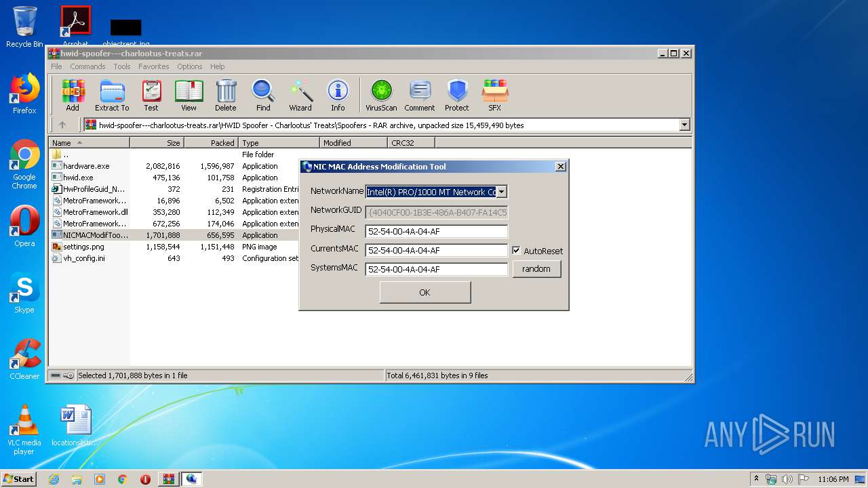The height and width of the screenshot is (488, 868).
Task: Open VLC media player desktop shortcut
Action: (x=24, y=430)
